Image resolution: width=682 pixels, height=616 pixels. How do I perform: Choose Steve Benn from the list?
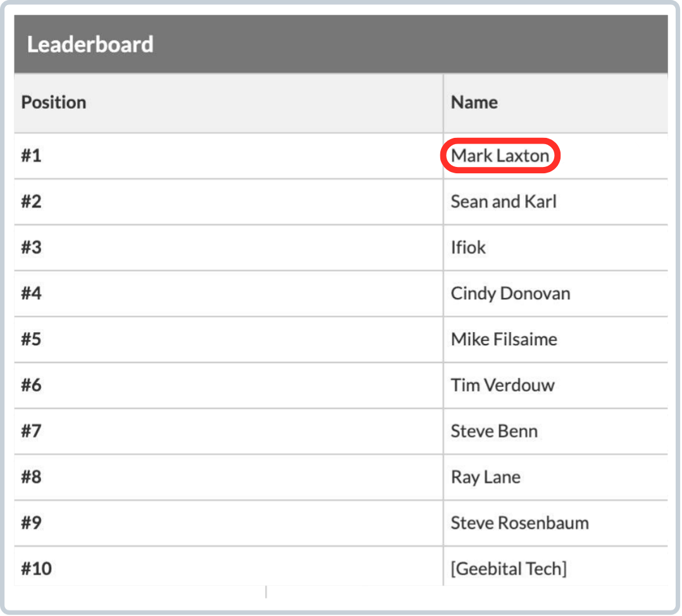click(494, 431)
